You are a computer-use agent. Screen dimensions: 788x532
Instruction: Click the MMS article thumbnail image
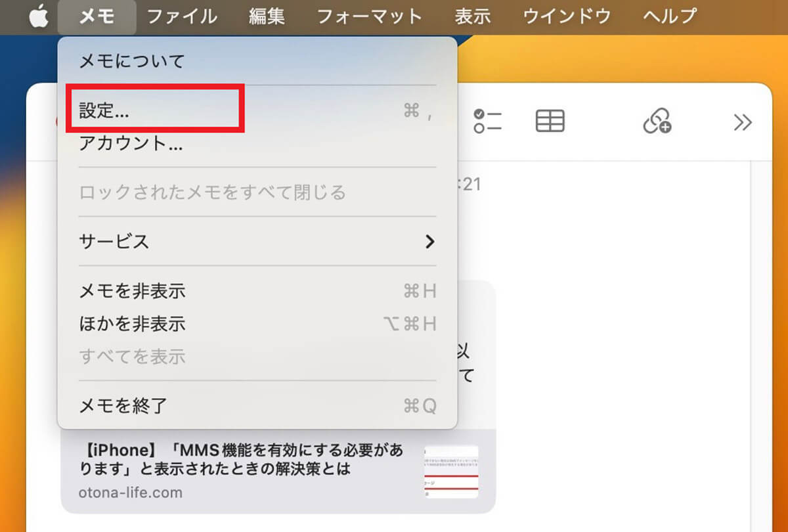click(x=451, y=472)
